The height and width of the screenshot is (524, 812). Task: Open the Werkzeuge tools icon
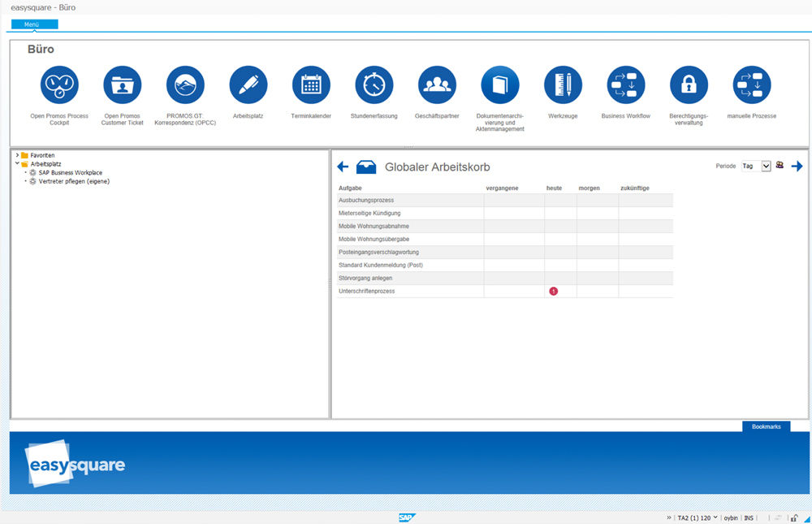(563, 85)
